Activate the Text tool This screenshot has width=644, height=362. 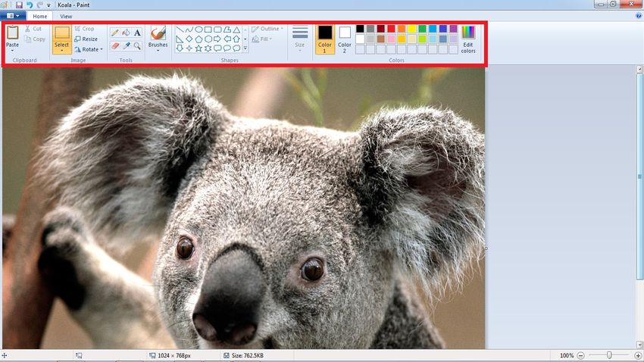[x=137, y=33]
